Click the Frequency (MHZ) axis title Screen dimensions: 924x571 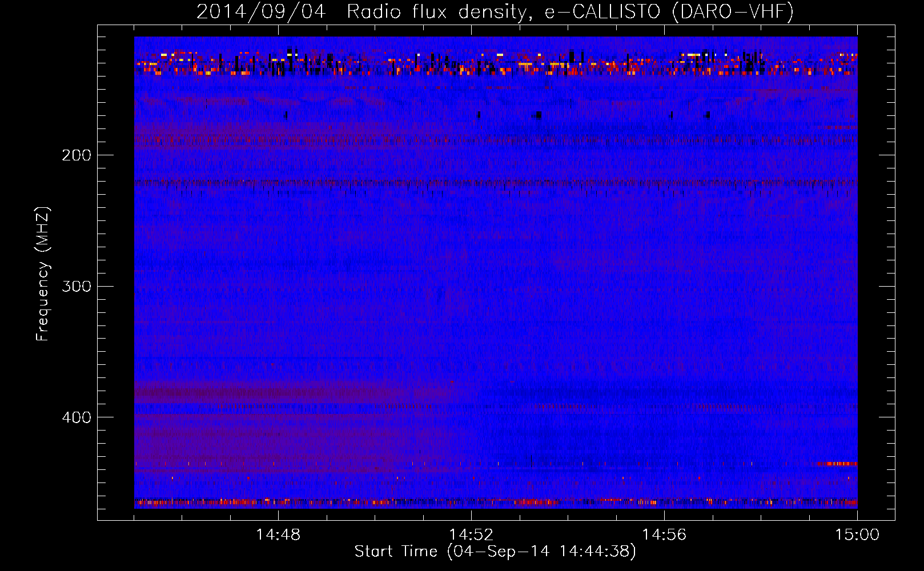(x=43, y=274)
